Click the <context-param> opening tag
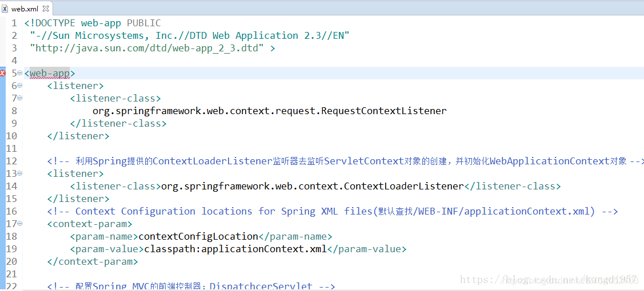The image size is (644, 291). [x=90, y=224]
